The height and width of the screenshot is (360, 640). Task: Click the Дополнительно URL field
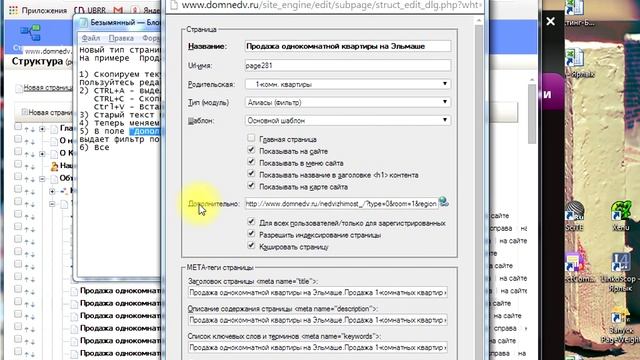341,203
